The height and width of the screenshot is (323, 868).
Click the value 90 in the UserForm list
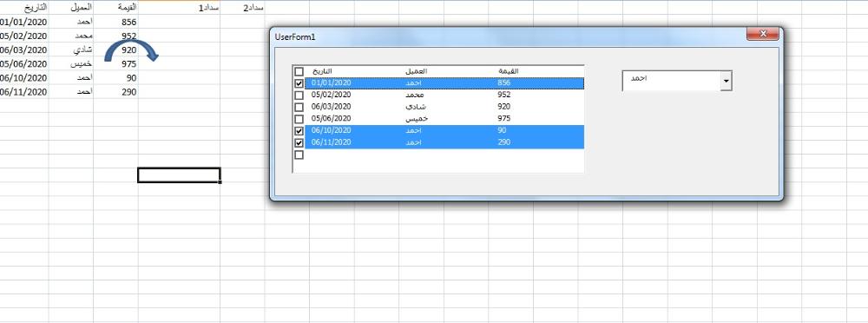(x=502, y=131)
